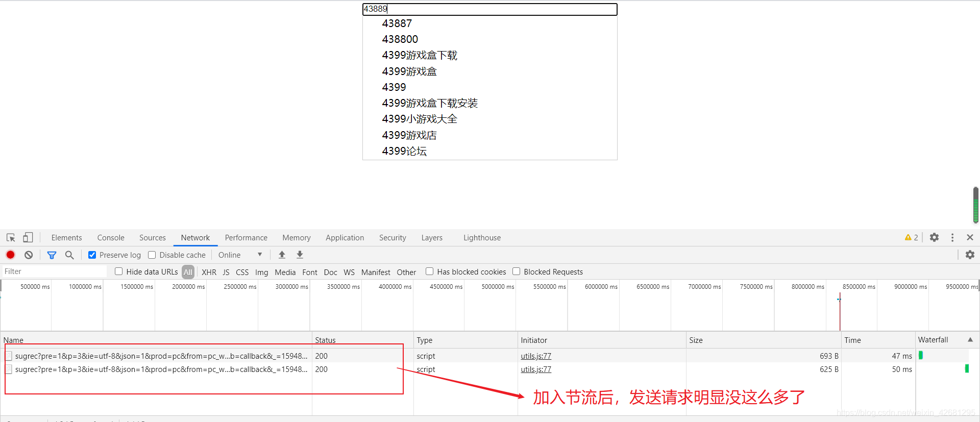Switch to the Application tab
This screenshot has height=422, width=980.
tap(345, 238)
